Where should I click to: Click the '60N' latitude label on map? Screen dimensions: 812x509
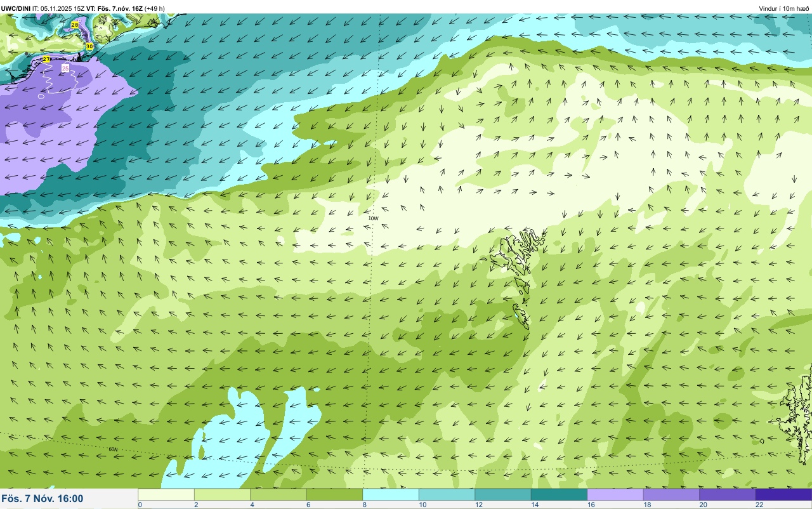click(x=113, y=449)
